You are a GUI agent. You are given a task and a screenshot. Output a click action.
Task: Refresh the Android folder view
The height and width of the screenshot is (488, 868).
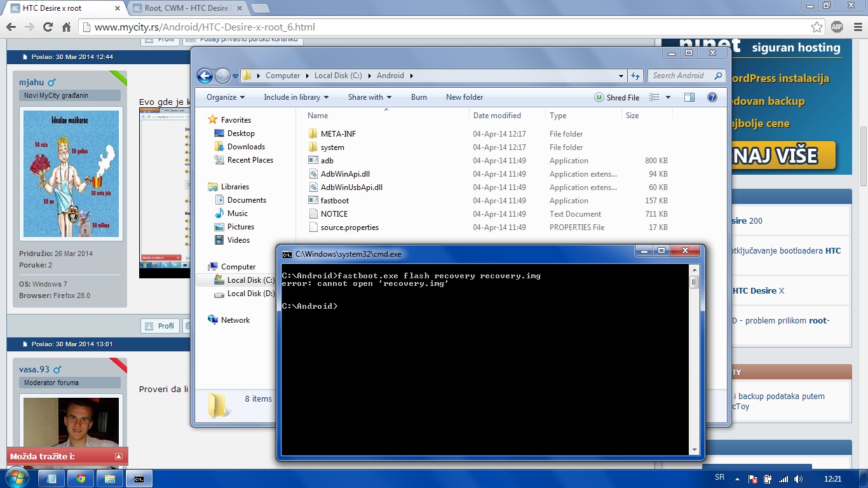pyautogui.click(x=635, y=76)
